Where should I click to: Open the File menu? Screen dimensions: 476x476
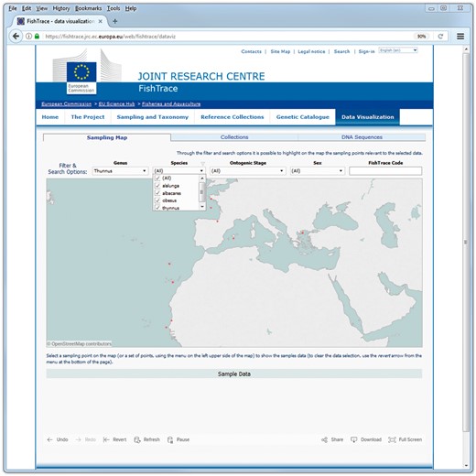(x=13, y=8)
